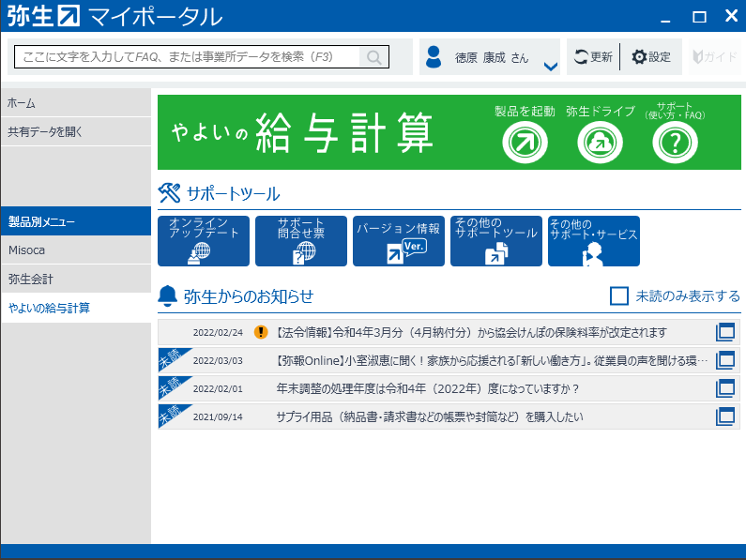Open オンラインアップデート tool tile
The image size is (746, 560).
pyautogui.click(x=204, y=241)
